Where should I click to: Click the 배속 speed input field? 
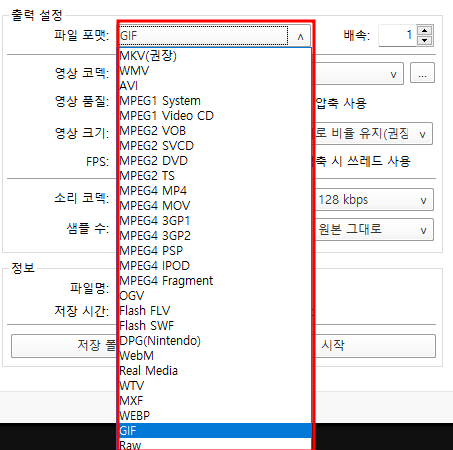397,35
